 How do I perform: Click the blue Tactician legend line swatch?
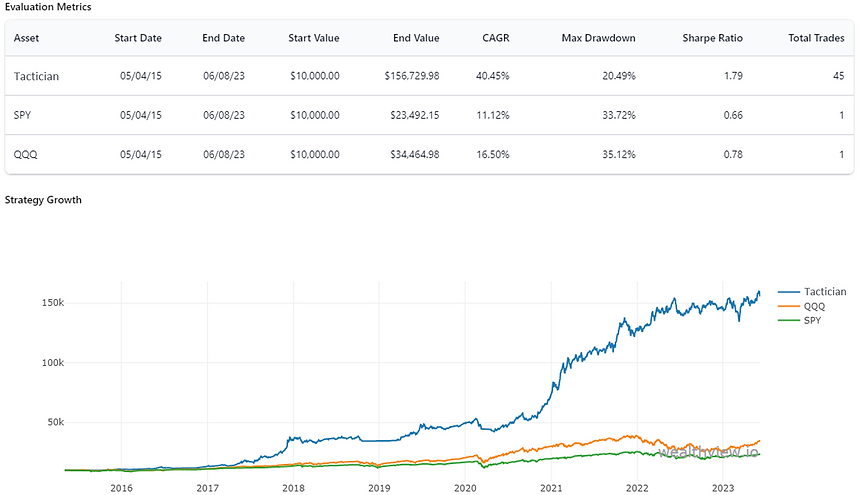[787, 291]
